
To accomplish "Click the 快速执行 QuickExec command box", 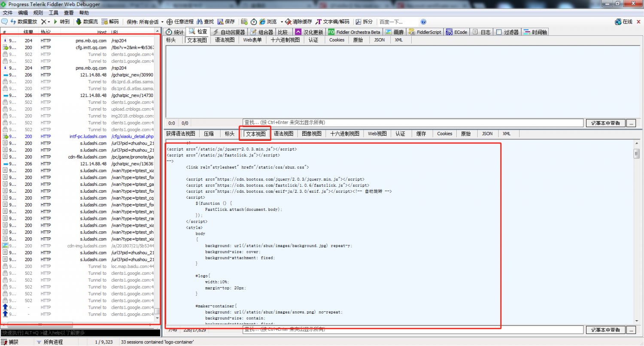I will click(80, 333).
